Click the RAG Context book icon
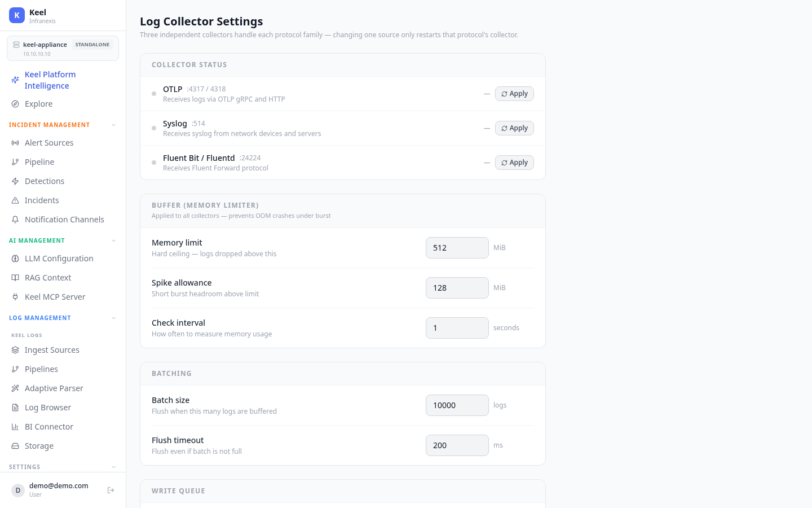 click(15, 278)
